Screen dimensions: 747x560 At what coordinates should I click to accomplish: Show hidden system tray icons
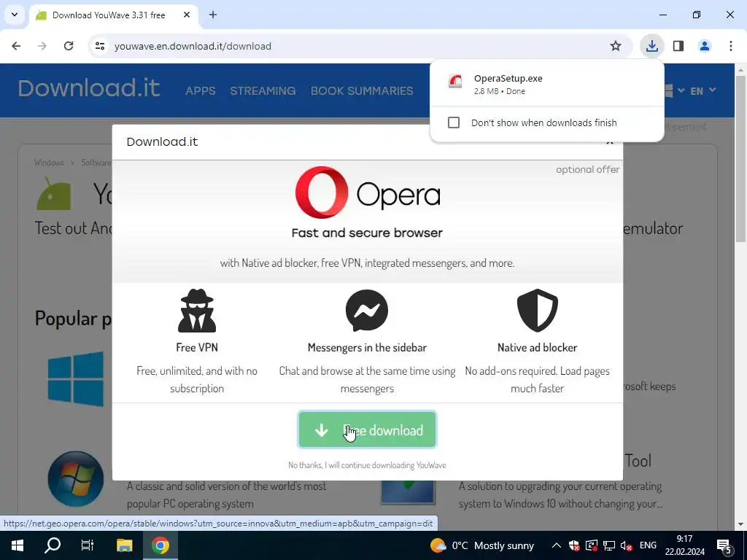557,545
